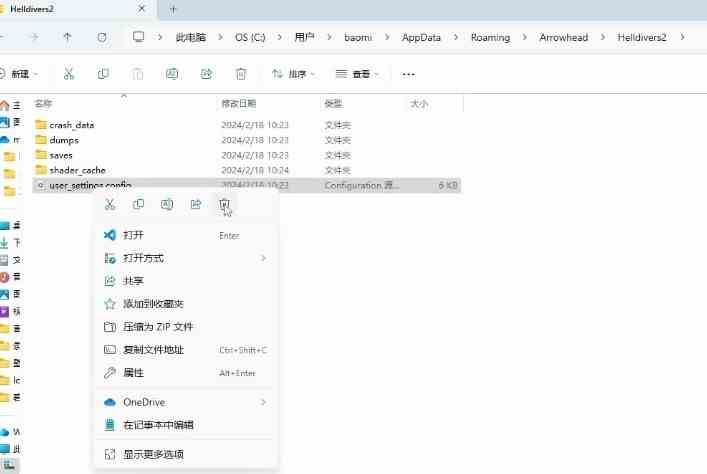Open the toolbar three-dots more menu

tap(409, 74)
